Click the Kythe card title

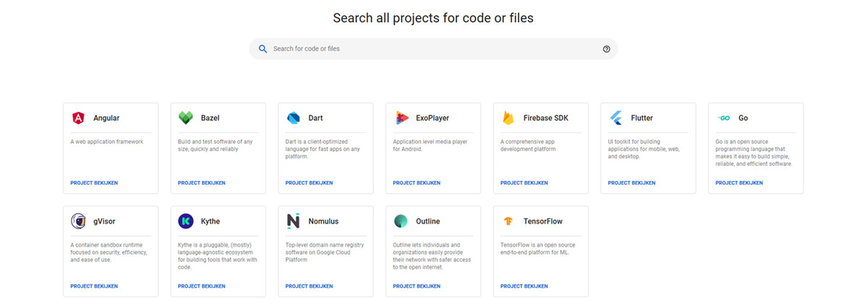[x=210, y=221]
